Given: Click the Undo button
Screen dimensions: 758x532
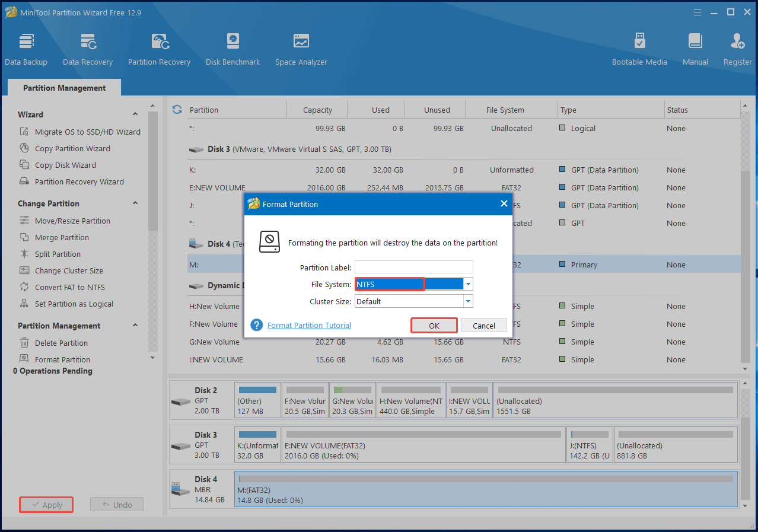Looking at the screenshot, I should coord(117,505).
